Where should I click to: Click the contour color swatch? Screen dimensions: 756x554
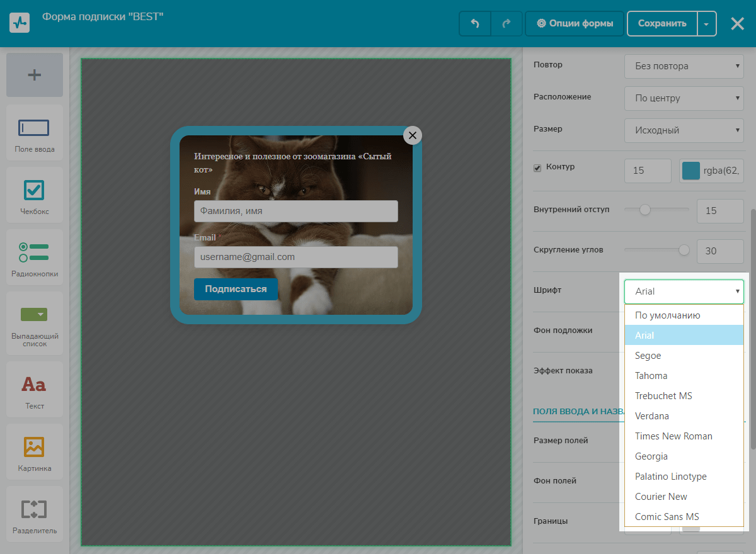(691, 171)
